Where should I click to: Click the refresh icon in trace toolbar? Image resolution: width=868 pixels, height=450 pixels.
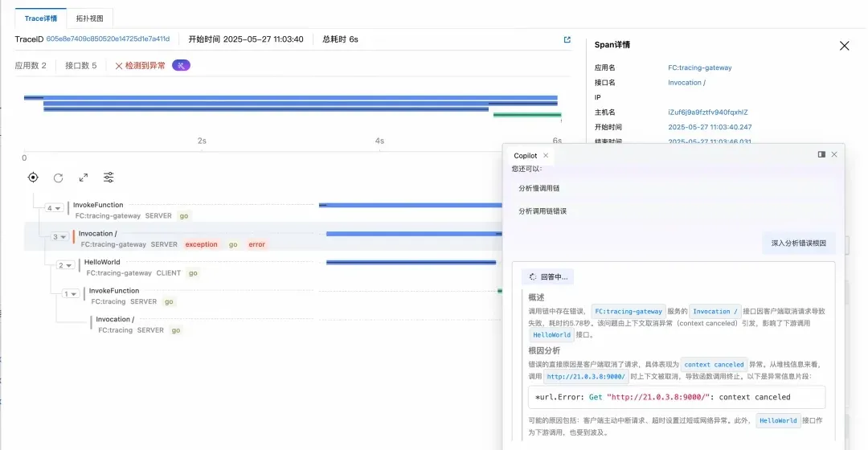click(x=58, y=178)
